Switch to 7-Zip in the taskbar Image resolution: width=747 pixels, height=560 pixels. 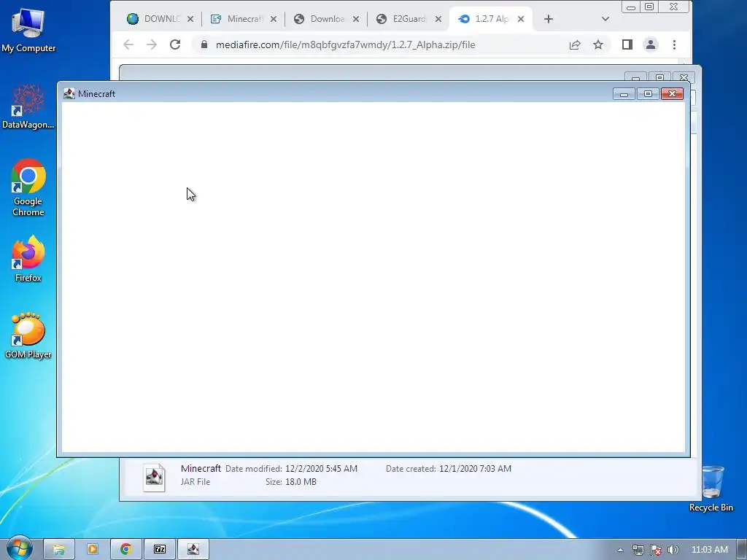tap(160, 549)
